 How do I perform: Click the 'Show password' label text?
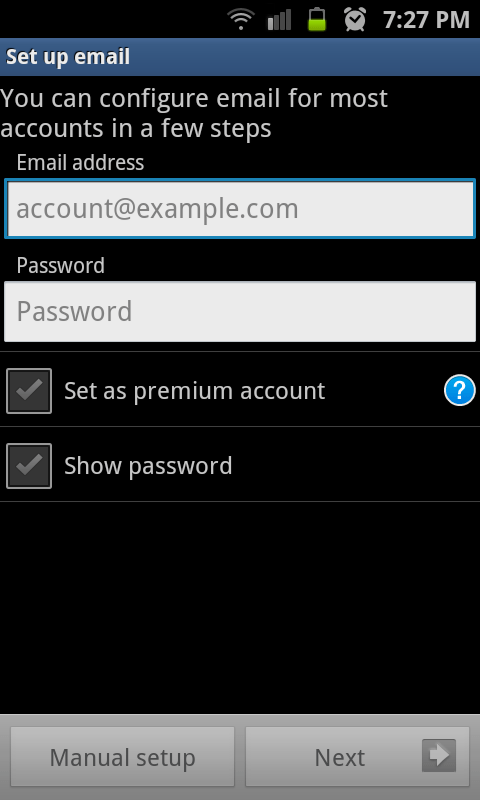(x=148, y=466)
